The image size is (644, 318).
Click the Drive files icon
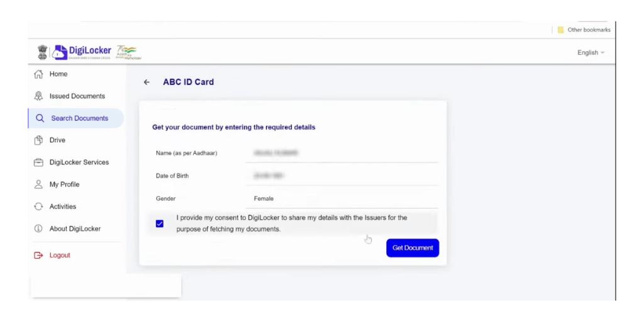(x=38, y=140)
